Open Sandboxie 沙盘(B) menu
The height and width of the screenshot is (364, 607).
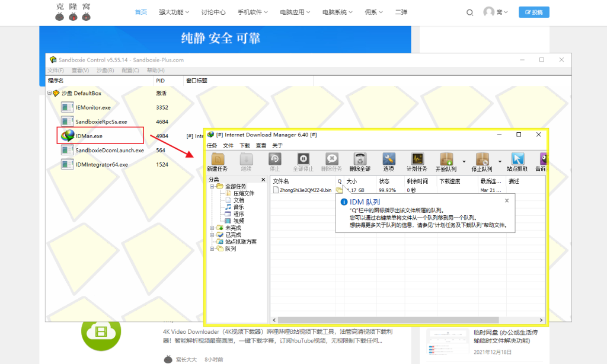[x=106, y=71]
